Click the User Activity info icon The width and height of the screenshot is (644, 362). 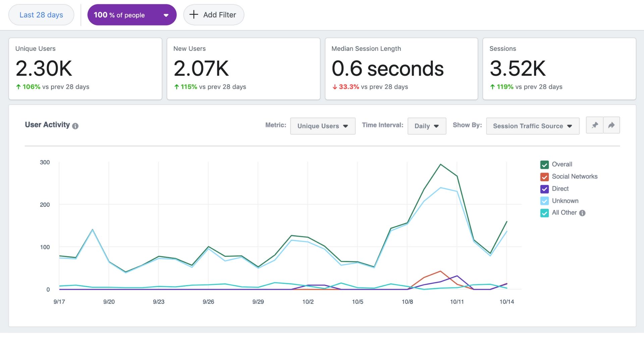pyautogui.click(x=75, y=126)
